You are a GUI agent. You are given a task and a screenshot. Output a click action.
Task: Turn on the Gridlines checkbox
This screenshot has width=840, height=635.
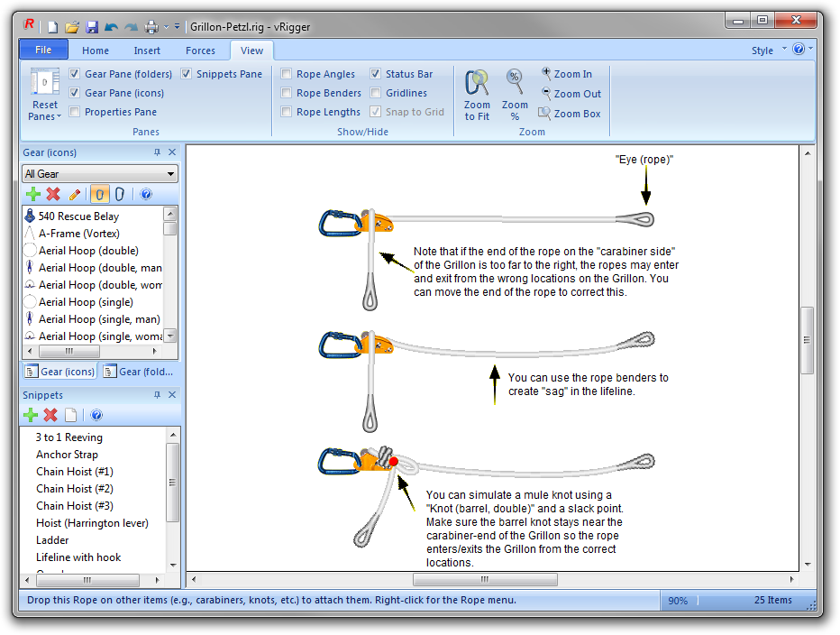[376, 93]
